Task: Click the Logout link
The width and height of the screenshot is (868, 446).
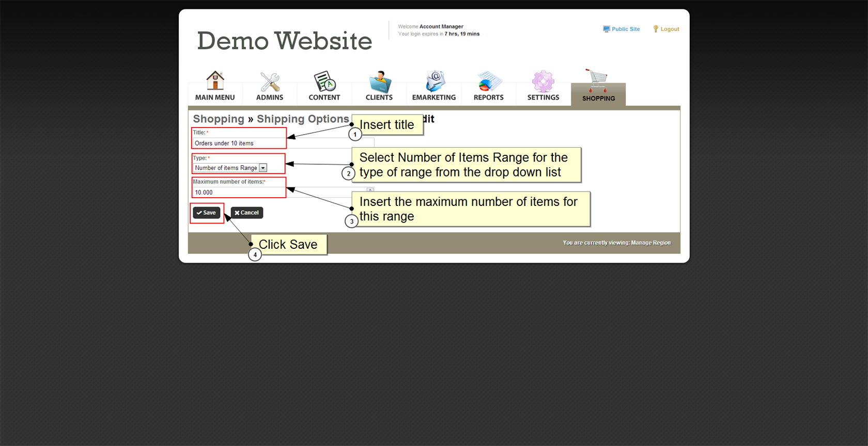Action: click(669, 29)
